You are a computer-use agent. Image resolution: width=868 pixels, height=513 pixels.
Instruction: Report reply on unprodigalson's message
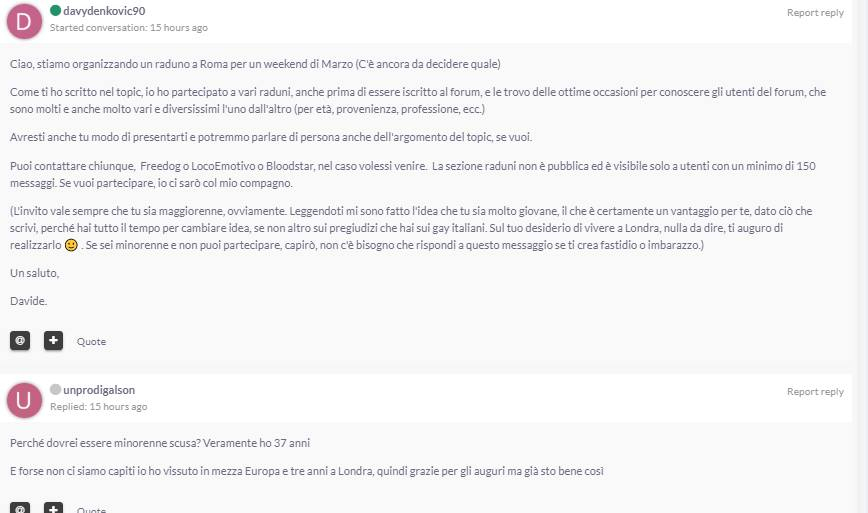pos(815,392)
